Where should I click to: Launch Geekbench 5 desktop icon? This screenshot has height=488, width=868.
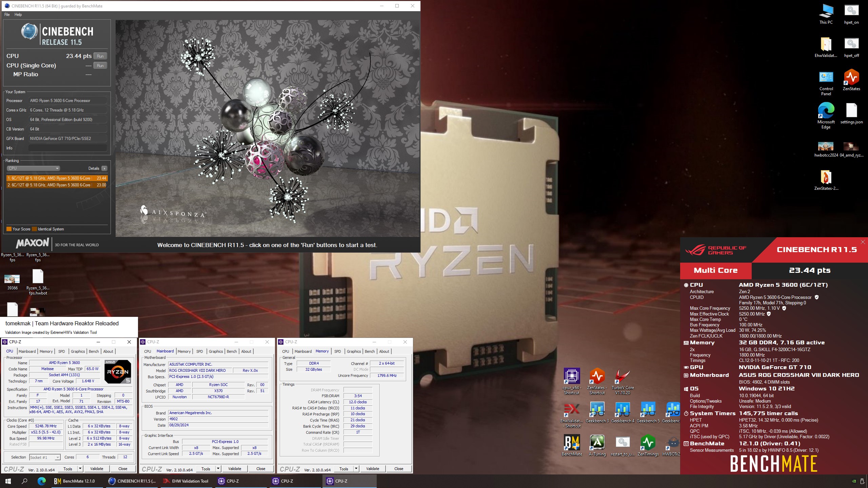click(x=648, y=412)
